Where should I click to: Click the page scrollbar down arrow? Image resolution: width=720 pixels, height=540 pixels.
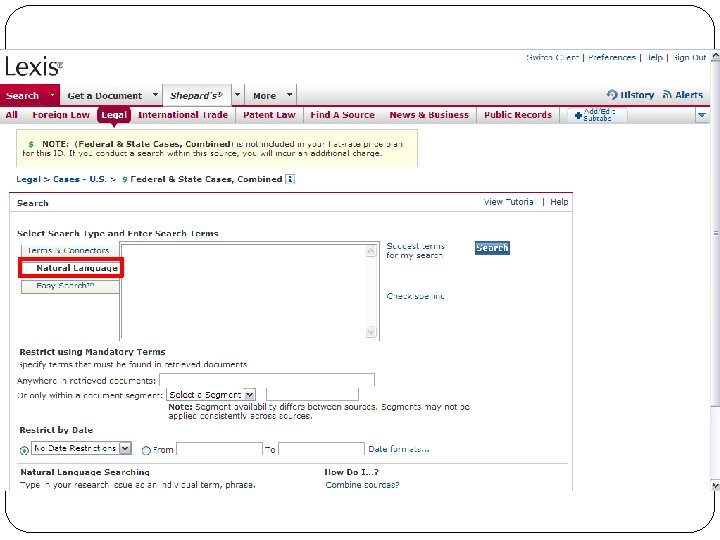pyautogui.click(x=715, y=485)
